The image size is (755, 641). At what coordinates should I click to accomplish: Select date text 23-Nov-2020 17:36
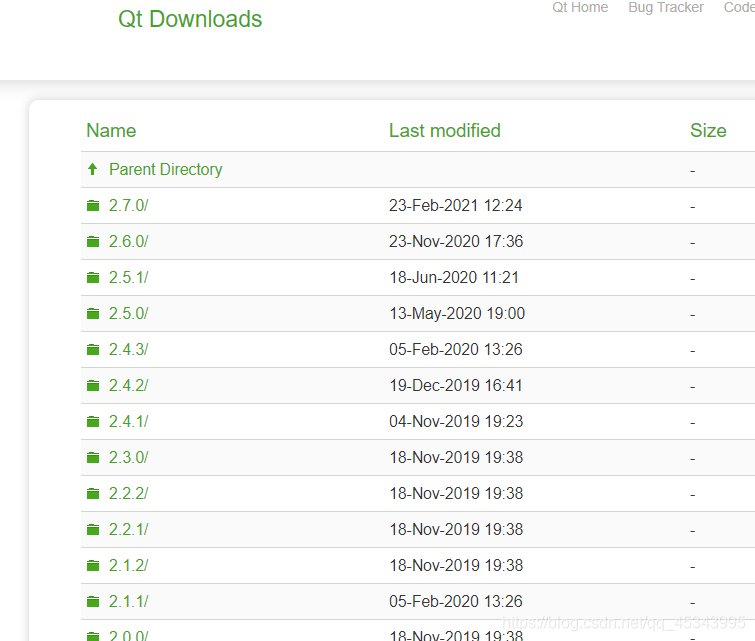click(456, 241)
